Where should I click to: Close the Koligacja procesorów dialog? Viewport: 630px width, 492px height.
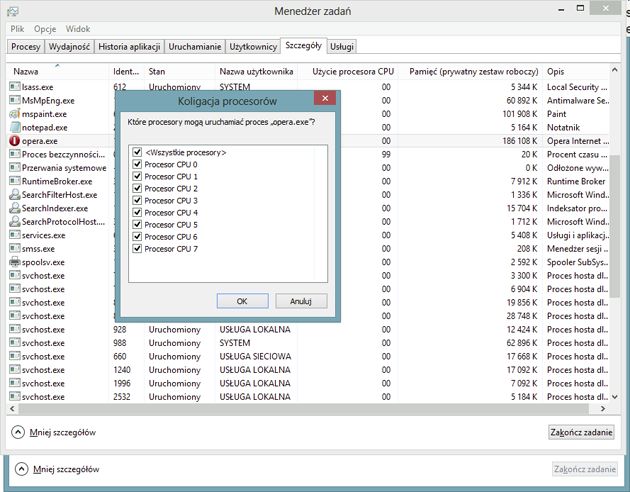pyautogui.click(x=325, y=98)
